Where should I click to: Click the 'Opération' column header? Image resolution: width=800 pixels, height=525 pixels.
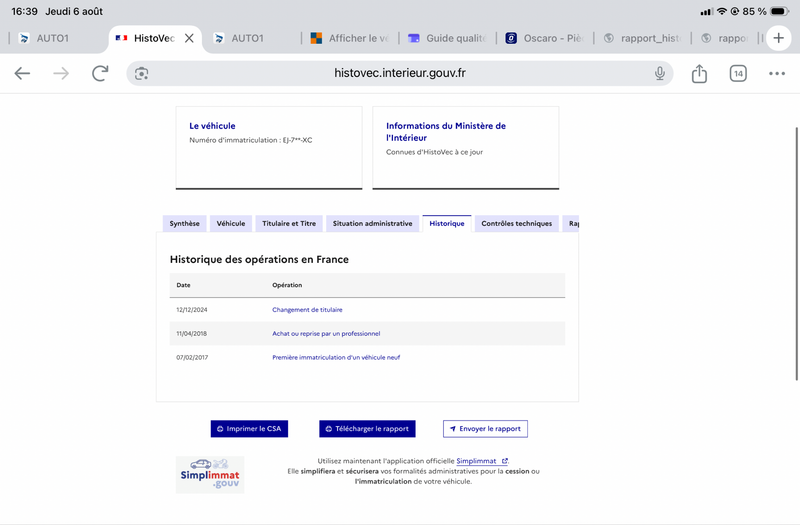pyautogui.click(x=287, y=285)
